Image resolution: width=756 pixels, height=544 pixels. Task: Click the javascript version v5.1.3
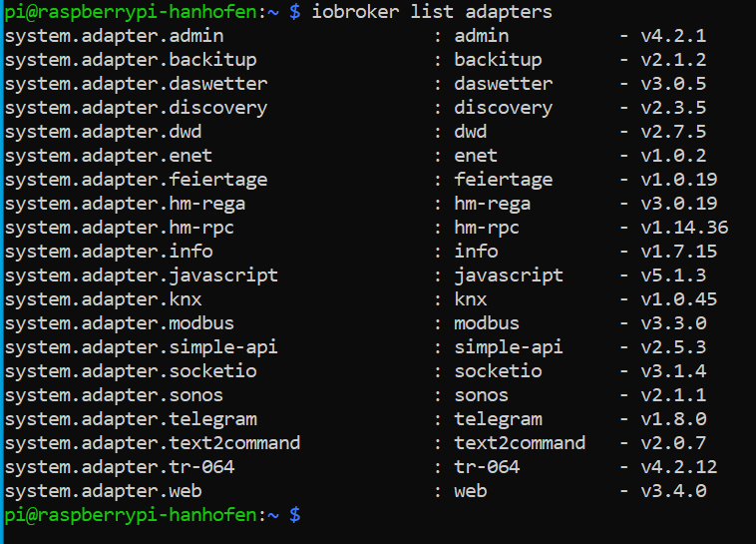click(x=673, y=275)
